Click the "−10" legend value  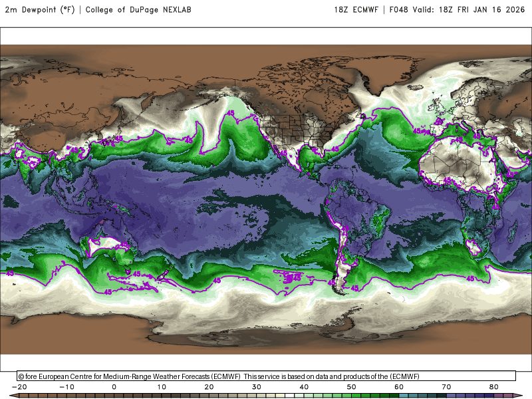pos(67,387)
